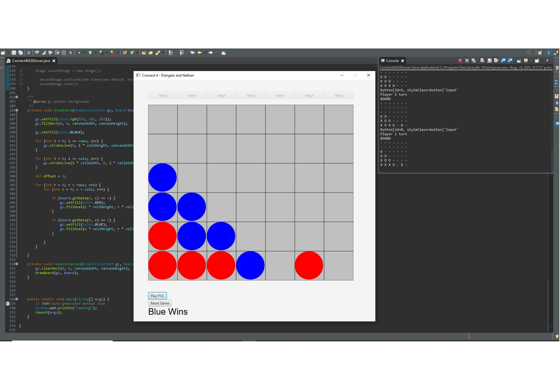
Task: Open the Search flashlight icon
Action: pyautogui.click(x=158, y=53)
